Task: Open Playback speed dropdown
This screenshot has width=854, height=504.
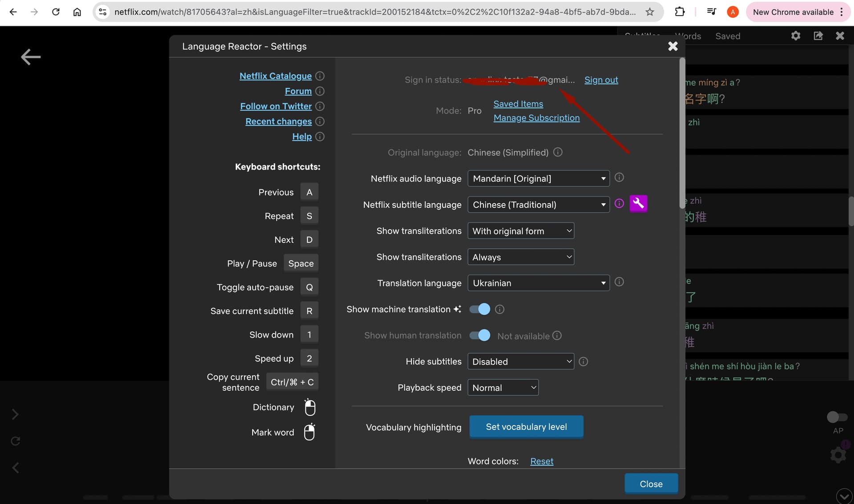Action: click(503, 388)
